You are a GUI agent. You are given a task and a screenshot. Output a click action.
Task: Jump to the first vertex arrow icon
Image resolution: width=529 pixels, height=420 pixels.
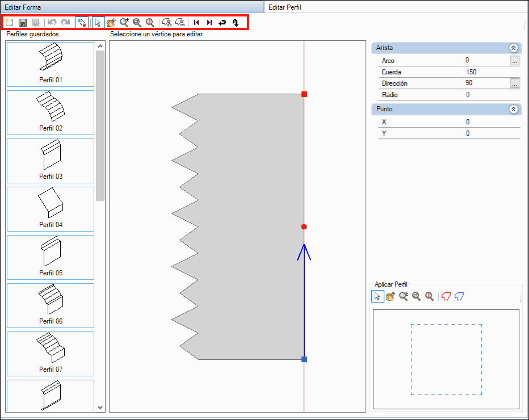click(x=196, y=23)
